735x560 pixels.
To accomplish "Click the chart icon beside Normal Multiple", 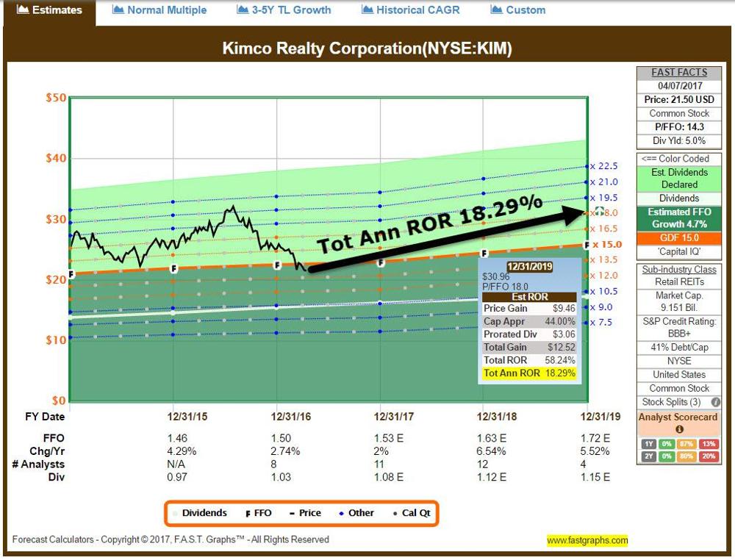I will pyautogui.click(x=118, y=10).
